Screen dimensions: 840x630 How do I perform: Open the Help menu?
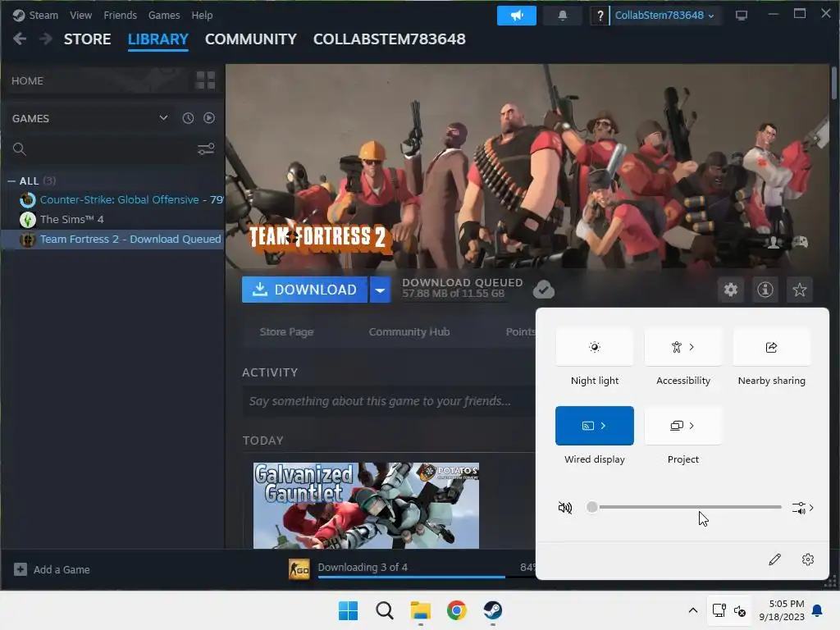(202, 16)
